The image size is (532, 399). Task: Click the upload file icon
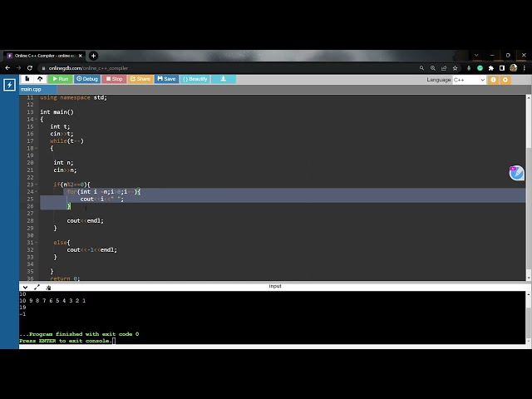coord(40,79)
